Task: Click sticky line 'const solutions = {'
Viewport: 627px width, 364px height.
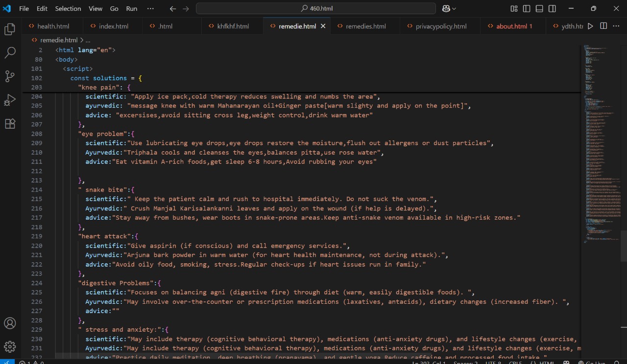Action: tap(106, 78)
